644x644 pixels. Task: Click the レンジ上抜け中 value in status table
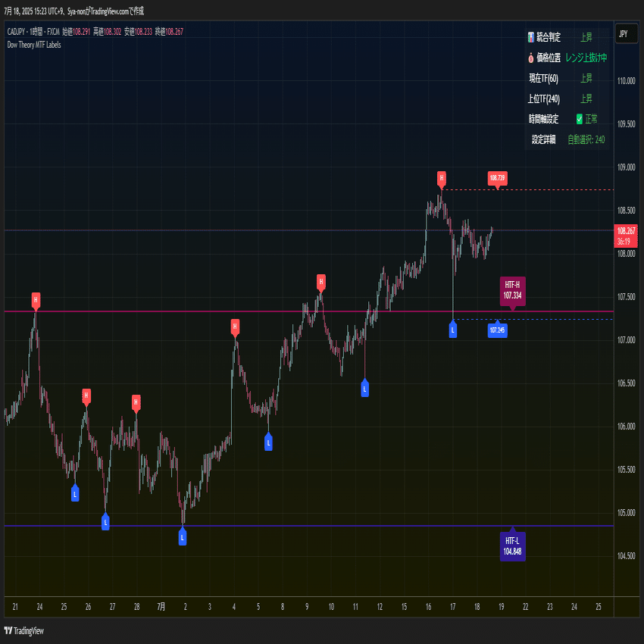tap(586, 58)
